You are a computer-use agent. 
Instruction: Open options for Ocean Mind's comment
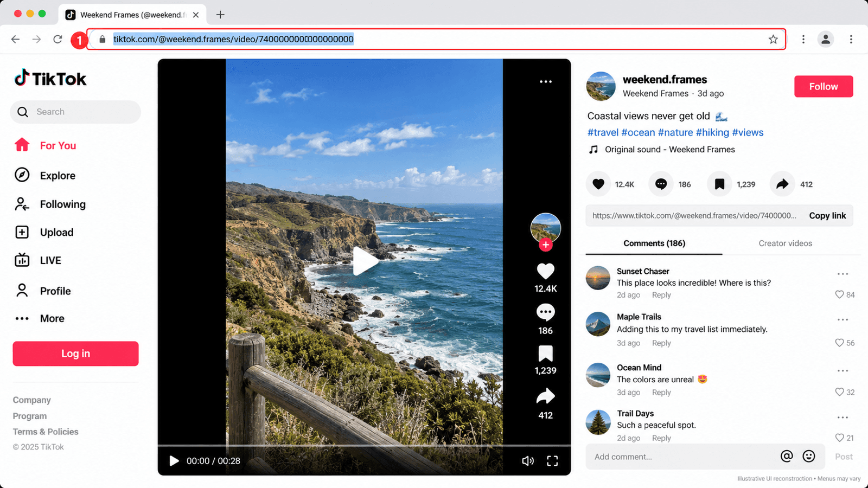click(x=843, y=371)
